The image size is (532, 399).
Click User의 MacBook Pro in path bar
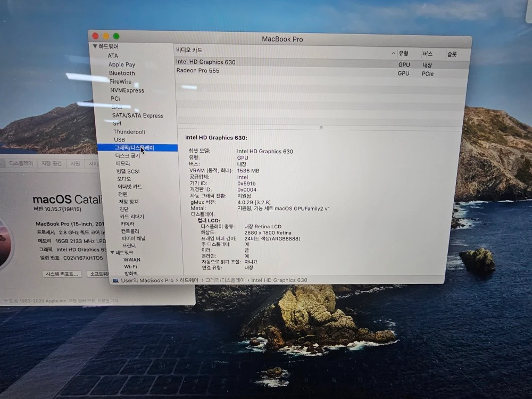pos(147,280)
